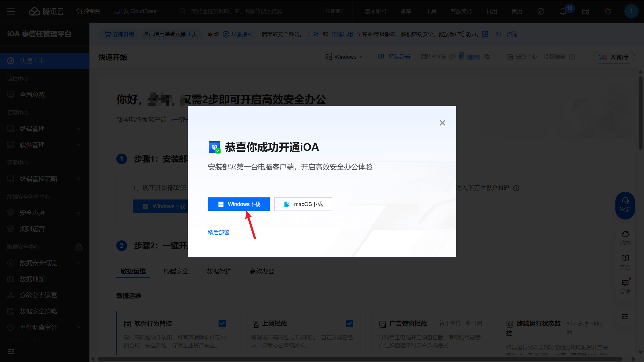Open the Windows platform dropdown
The image size is (644, 362).
tap(344, 57)
